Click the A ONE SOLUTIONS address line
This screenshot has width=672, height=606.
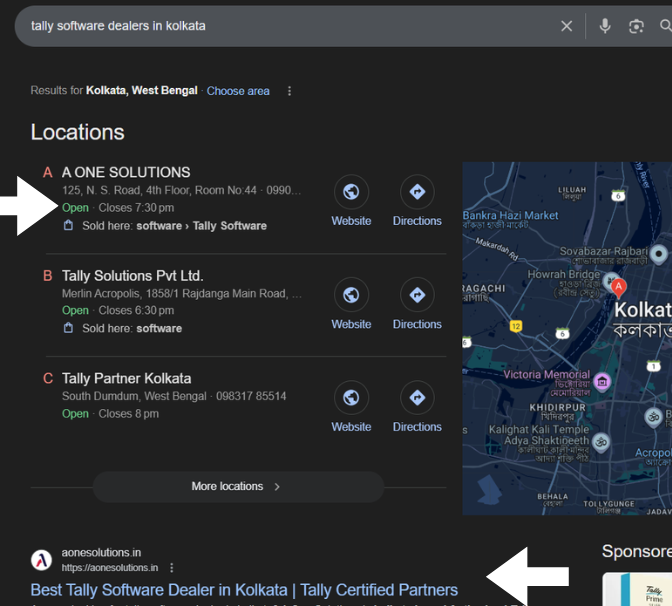(x=181, y=190)
